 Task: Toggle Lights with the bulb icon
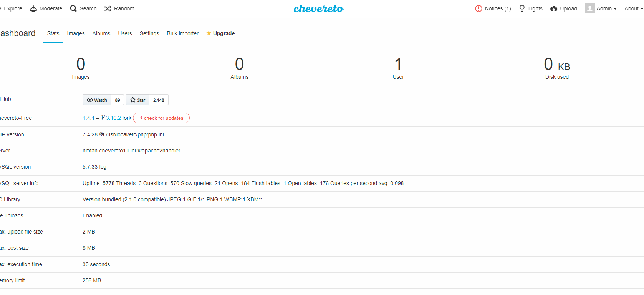click(522, 8)
